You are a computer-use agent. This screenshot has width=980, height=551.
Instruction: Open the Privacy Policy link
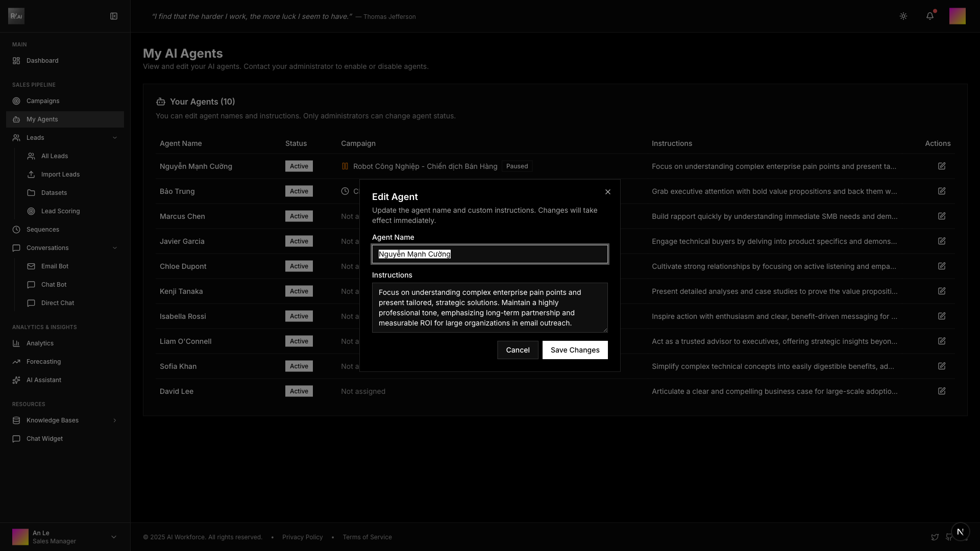click(x=302, y=537)
